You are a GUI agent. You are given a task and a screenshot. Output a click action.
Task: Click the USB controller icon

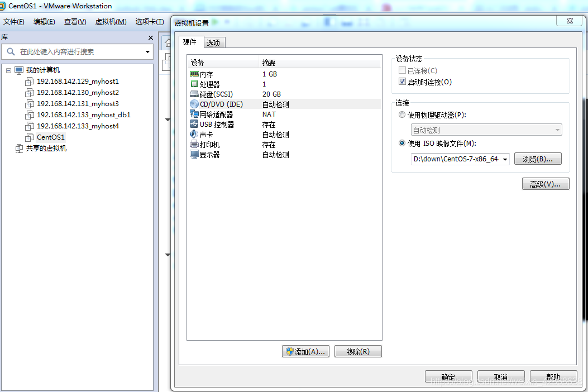pyautogui.click(x=194, y=124)
